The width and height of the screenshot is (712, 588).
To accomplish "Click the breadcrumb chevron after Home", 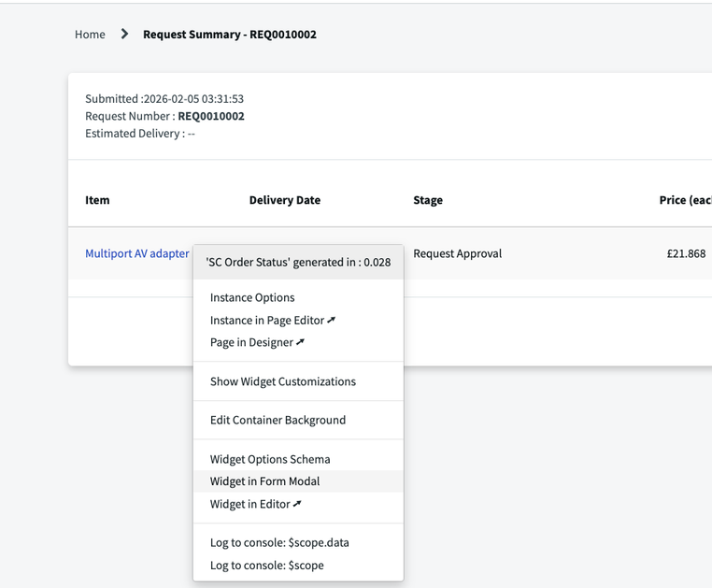I will click(x=124, y=35).
